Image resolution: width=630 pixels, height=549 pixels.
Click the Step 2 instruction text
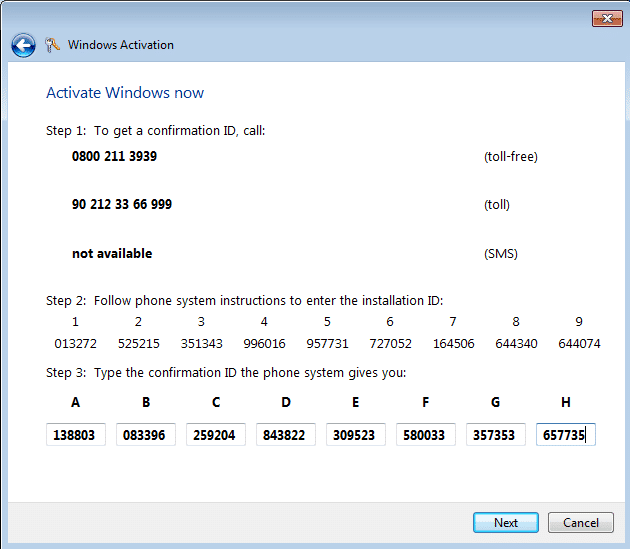(x=244, y=301)
